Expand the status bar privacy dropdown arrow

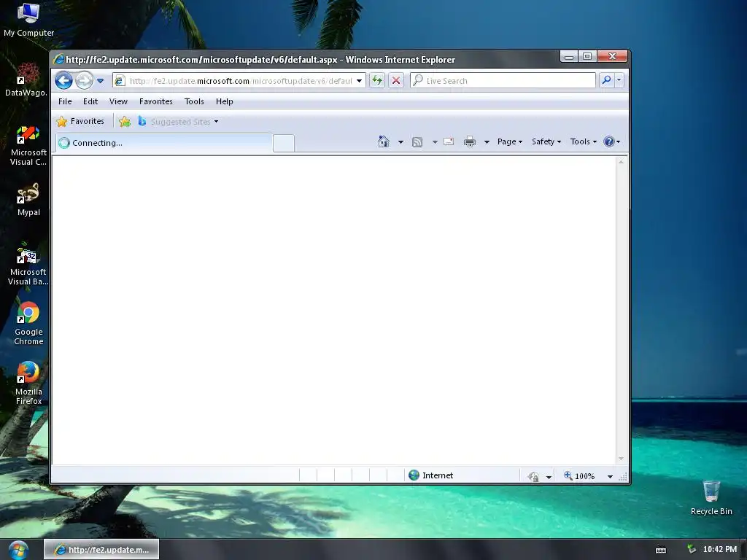(549, 477)
